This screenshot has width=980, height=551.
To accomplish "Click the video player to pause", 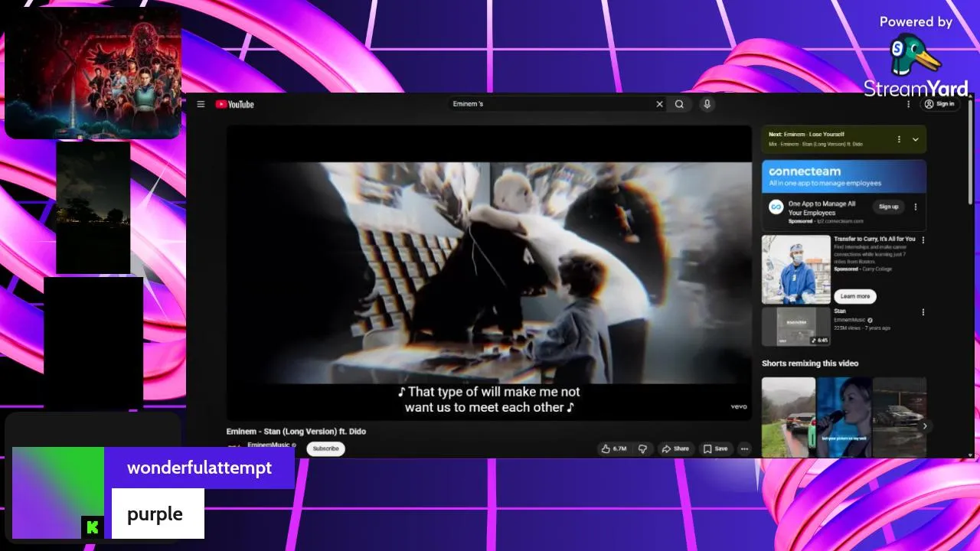I will (x=488, y=272).
